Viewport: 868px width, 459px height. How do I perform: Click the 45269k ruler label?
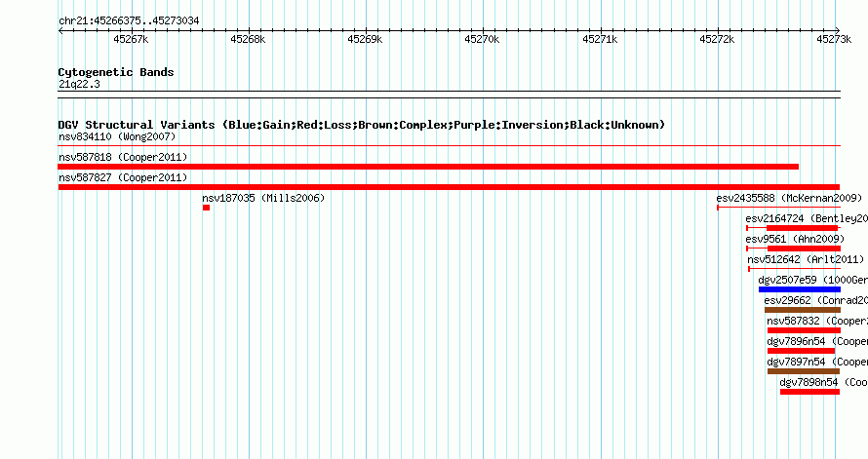tap(365, 39)
